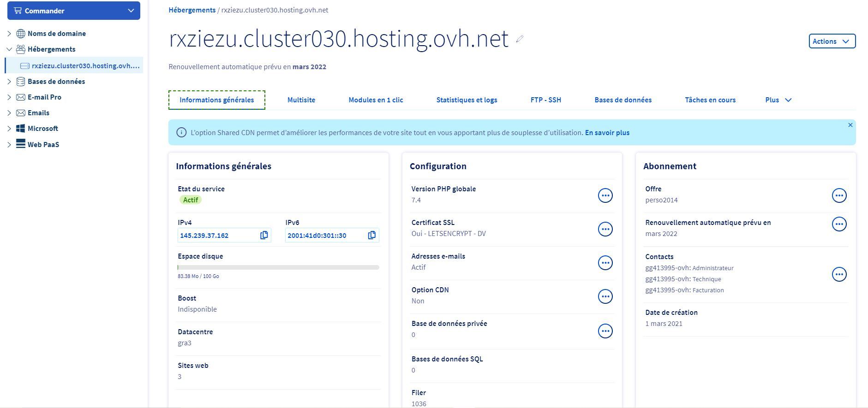
Task: Click the pencil icon to rename hosting
Action: 520,39
